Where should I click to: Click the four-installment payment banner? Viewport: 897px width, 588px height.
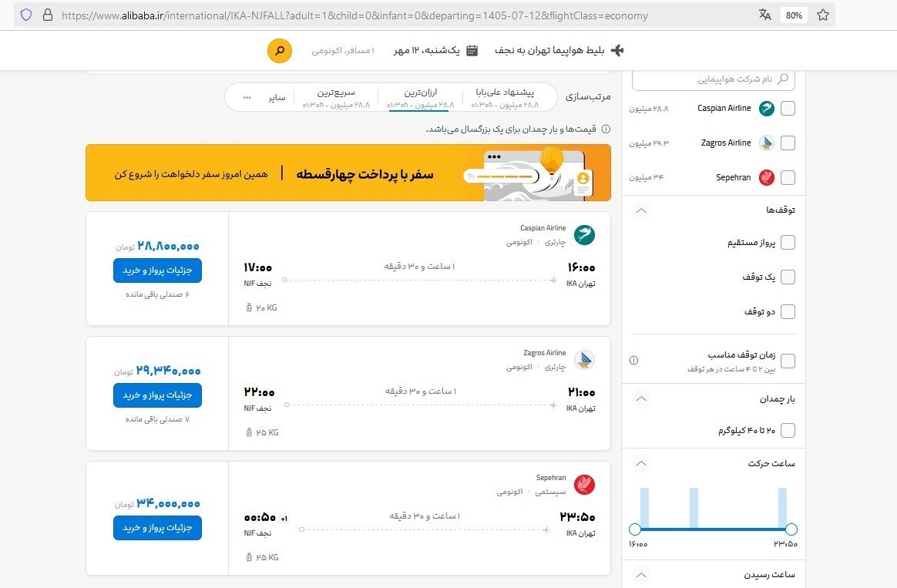348,173
